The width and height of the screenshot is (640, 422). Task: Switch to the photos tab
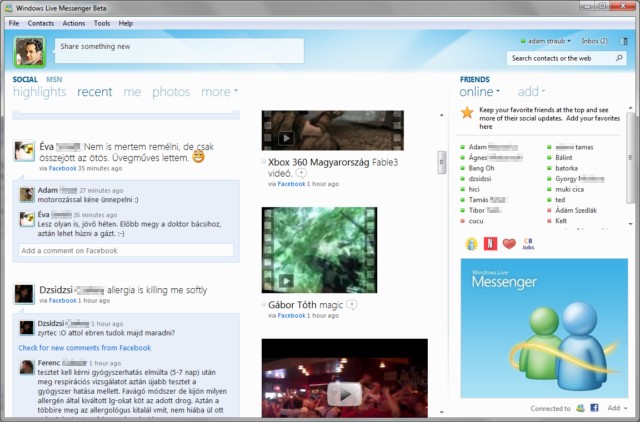[171, 92]
